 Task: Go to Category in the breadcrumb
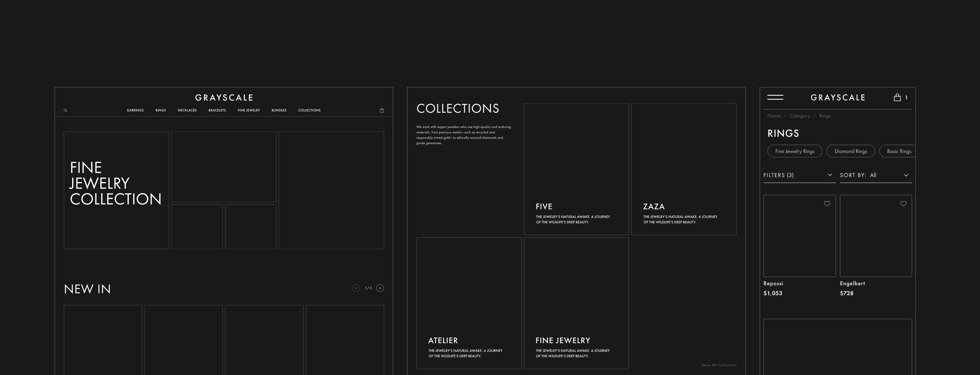click(799, 116)
